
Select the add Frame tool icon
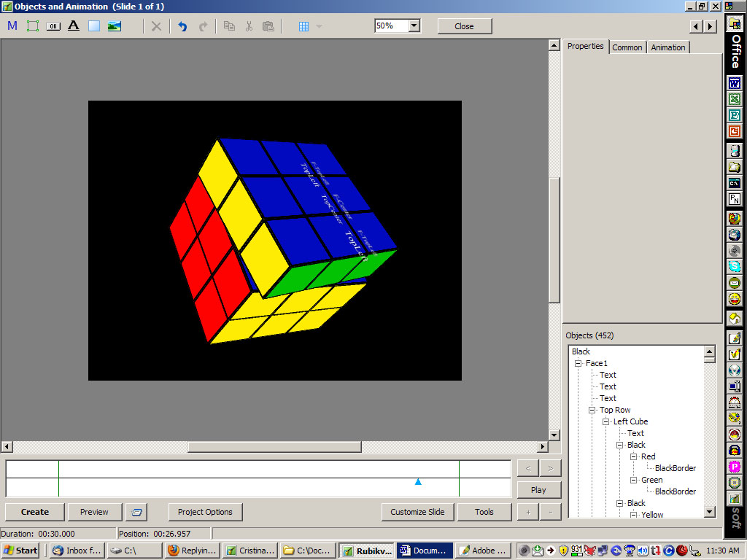(x=33, y=26)
